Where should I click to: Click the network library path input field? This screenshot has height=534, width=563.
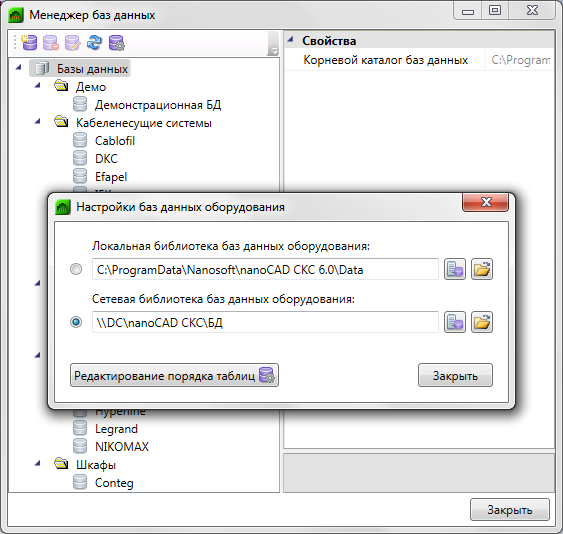pyautogui.click(x=265, y=322)
